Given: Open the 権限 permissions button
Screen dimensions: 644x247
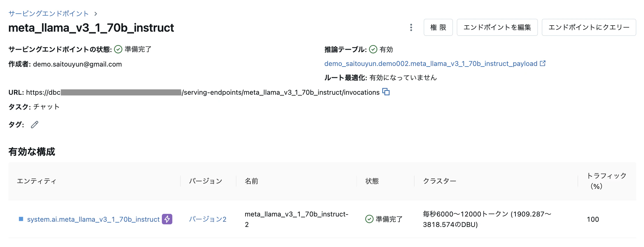Looking at the screenshot, I should click(438, 27).
